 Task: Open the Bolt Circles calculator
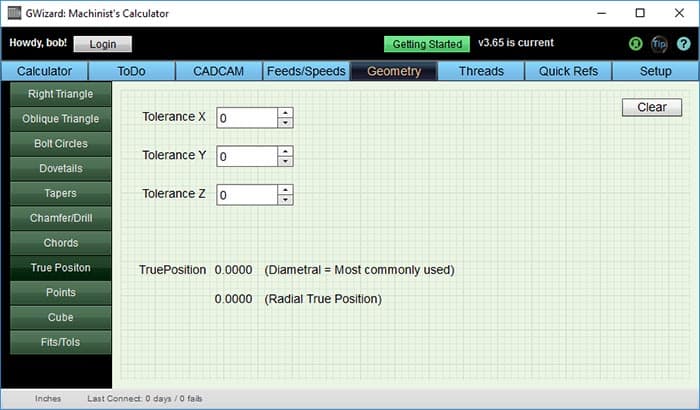click(61, 144)
